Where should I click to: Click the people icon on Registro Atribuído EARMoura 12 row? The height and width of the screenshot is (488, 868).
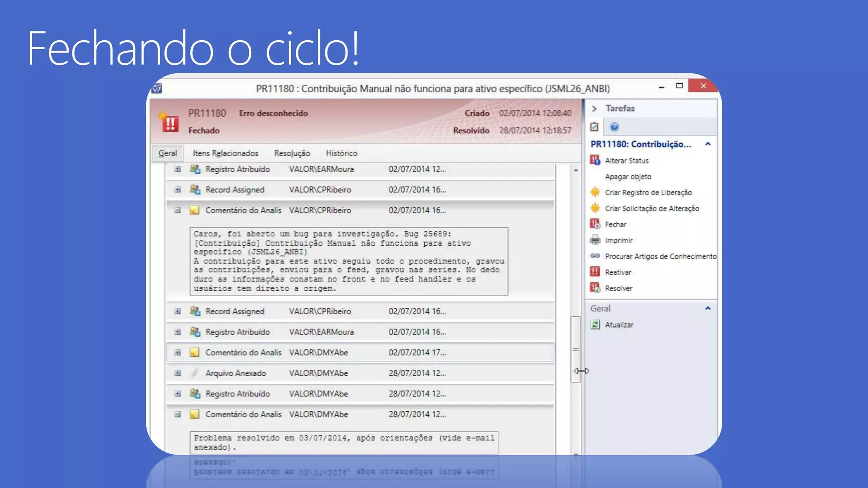[x=195, y=169]
